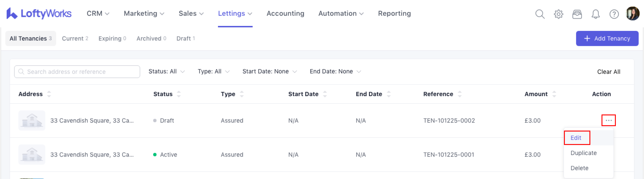Click the Add Tenancy button
This screenshot has height=179, width=644.
tap(607, 39)
